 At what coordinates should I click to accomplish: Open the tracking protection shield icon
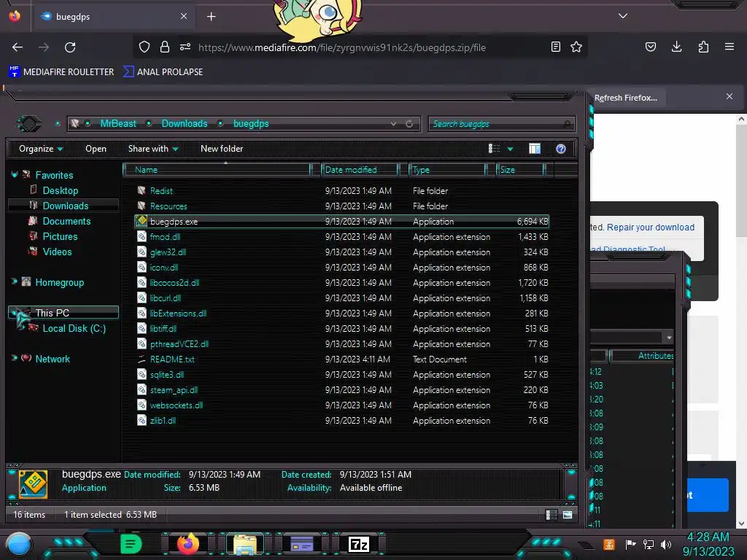[144, 47]
